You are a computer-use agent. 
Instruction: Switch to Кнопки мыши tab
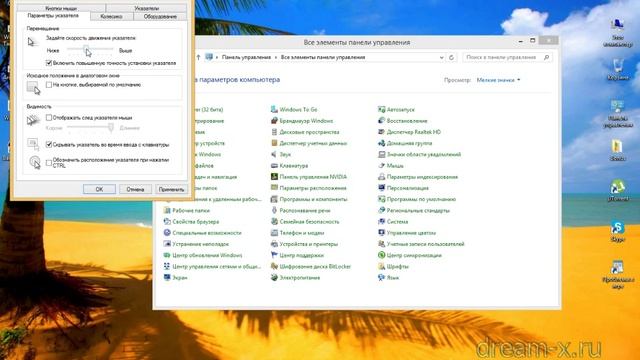click(61, 8)
